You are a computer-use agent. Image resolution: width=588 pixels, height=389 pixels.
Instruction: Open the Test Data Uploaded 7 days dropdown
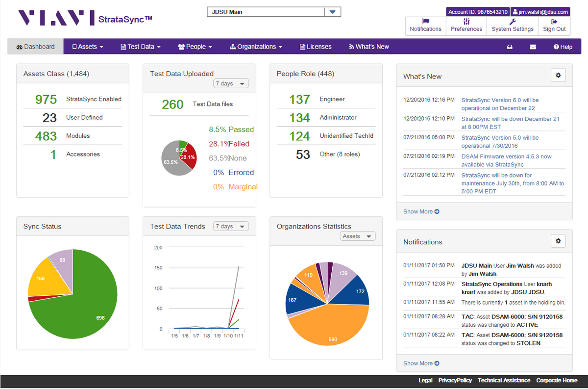pyautogui.click(x=231, y=84)
